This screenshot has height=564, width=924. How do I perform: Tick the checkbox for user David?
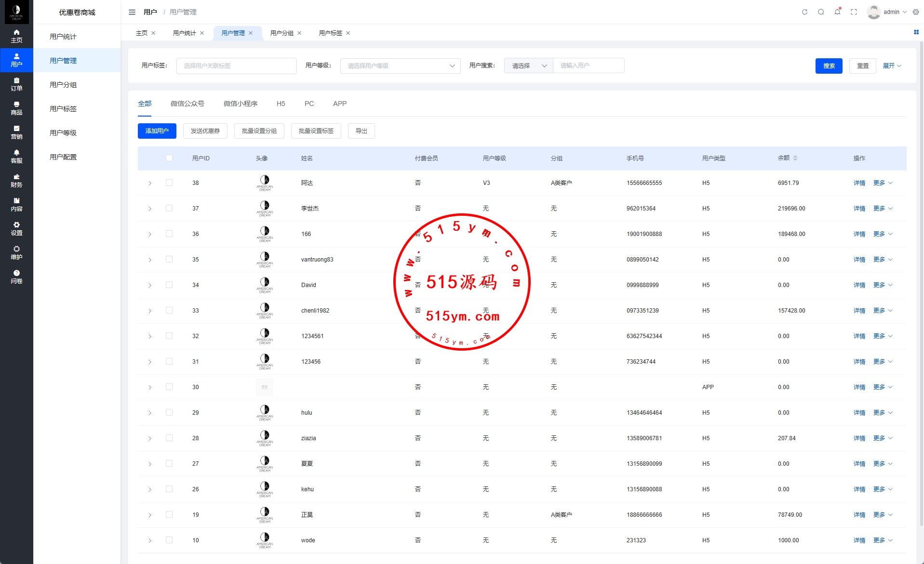pyautogui.click(x=169, y=285)
